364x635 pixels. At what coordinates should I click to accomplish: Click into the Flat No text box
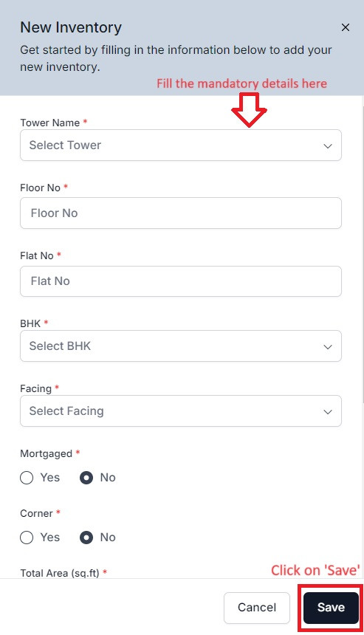click(x=181, y=281)
